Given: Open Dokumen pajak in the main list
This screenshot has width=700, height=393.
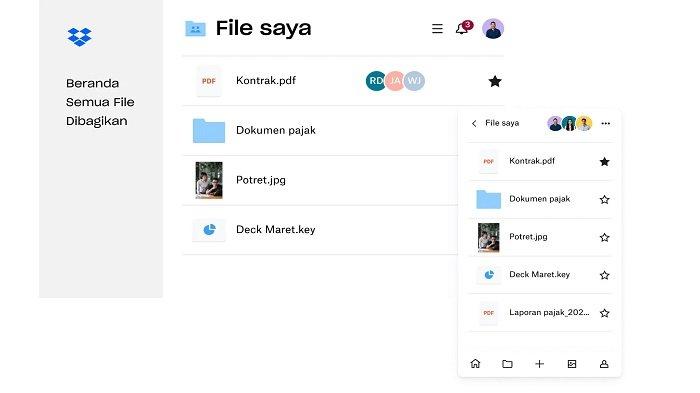Looking at the screenshot, I should (275, 130).
